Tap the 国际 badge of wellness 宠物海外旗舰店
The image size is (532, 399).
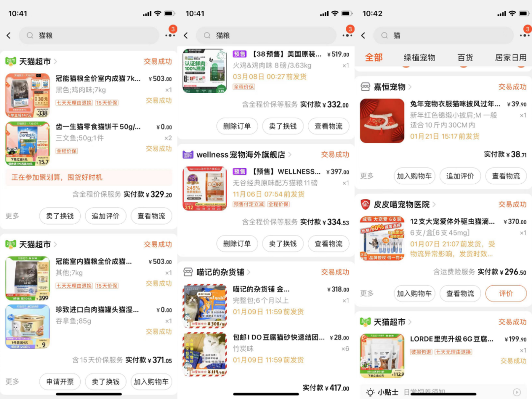click(188, 154)
